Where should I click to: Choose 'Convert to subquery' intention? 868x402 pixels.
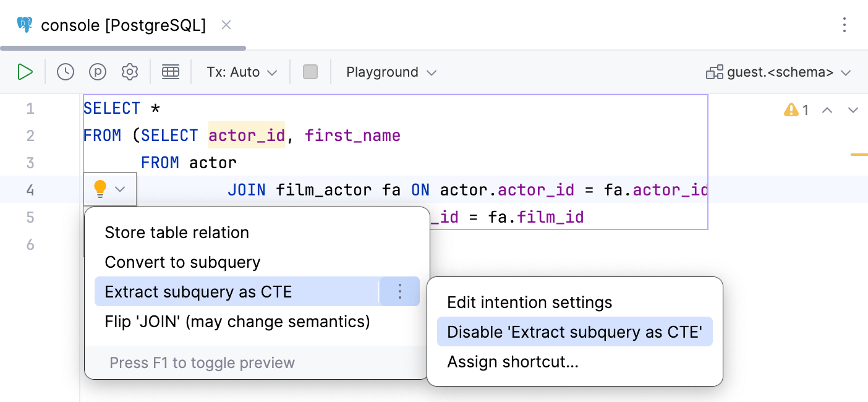coord(257,262)
